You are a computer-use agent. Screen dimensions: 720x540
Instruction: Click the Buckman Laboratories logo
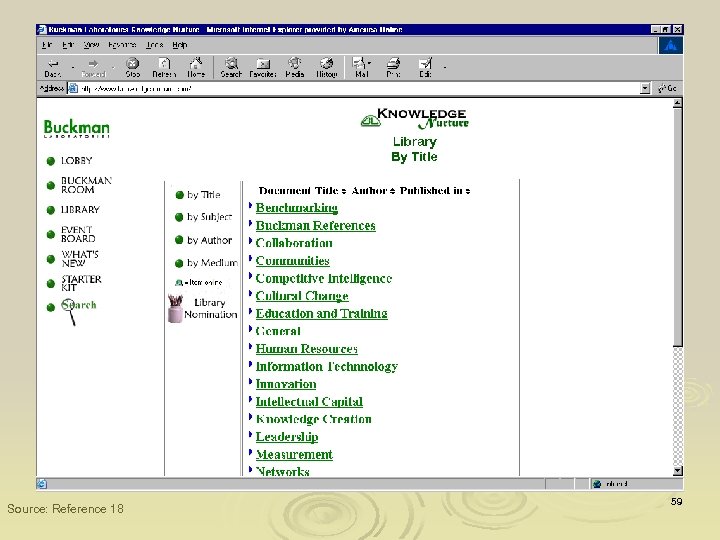[x=77, y=128]
